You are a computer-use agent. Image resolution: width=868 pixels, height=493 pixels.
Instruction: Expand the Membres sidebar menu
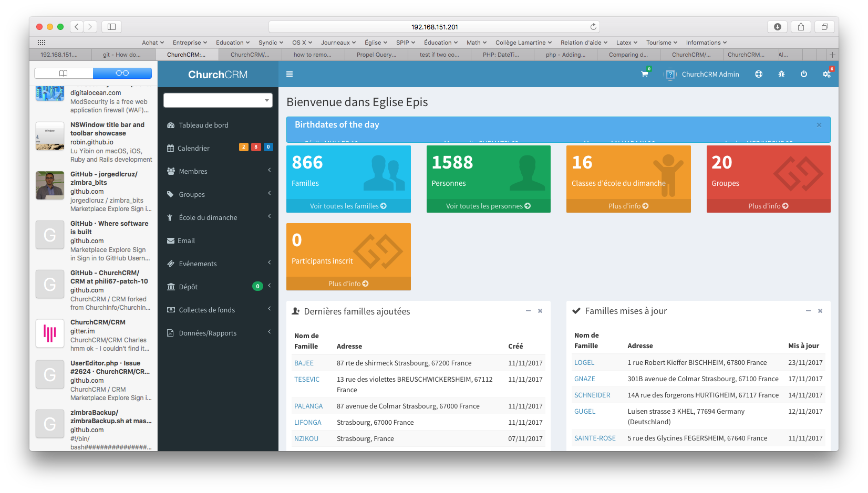[218, 171]
